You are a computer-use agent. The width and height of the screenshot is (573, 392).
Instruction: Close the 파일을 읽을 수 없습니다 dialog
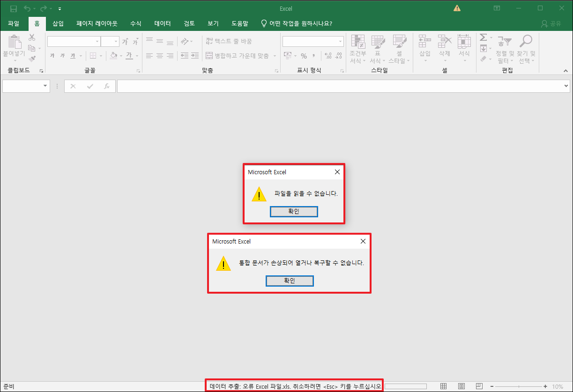(337, 172)
